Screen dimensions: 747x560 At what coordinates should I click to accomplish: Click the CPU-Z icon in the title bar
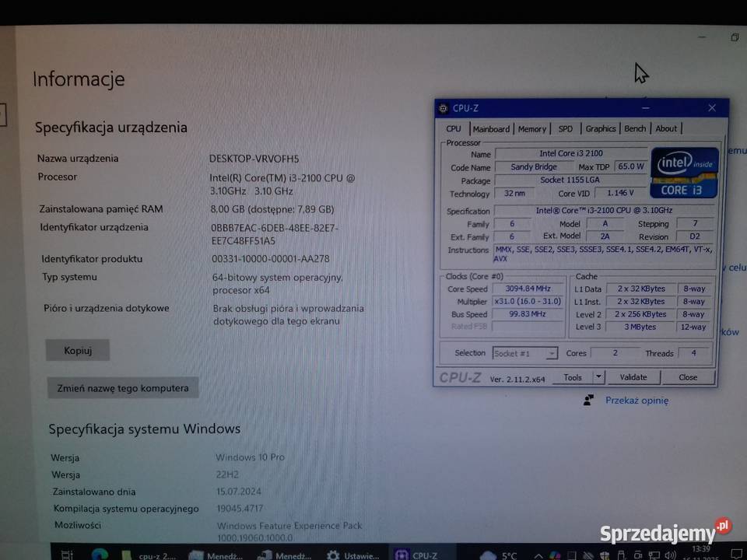(x=444, y=108)
